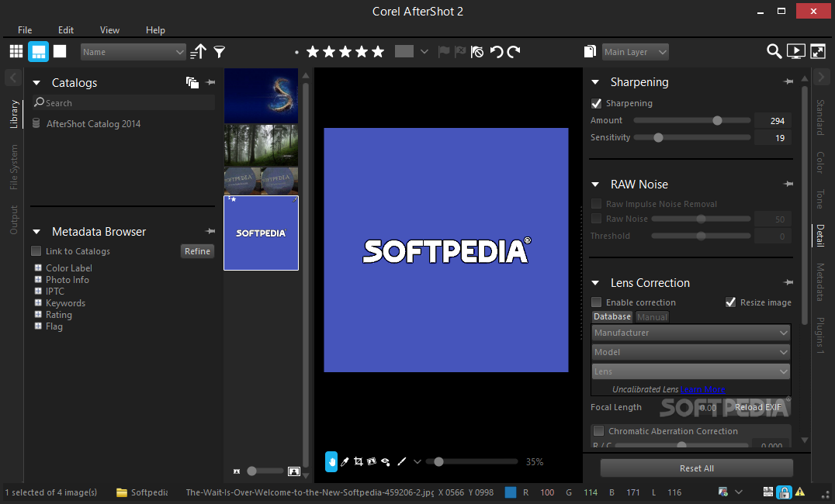Switch to the File System tab
This screenshot has width=835, height=504.
coord(14,167)
